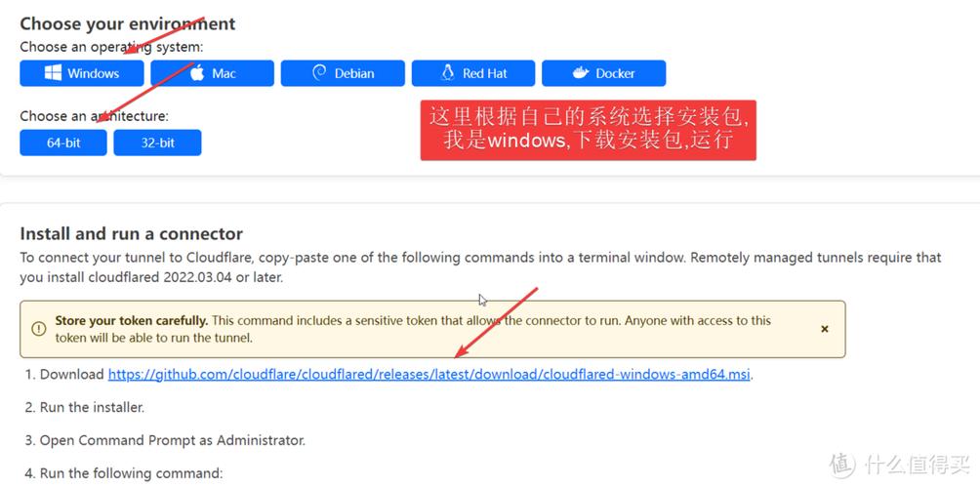
Task: Click the warning icon in token notice
Action: (x=39, y=329)
